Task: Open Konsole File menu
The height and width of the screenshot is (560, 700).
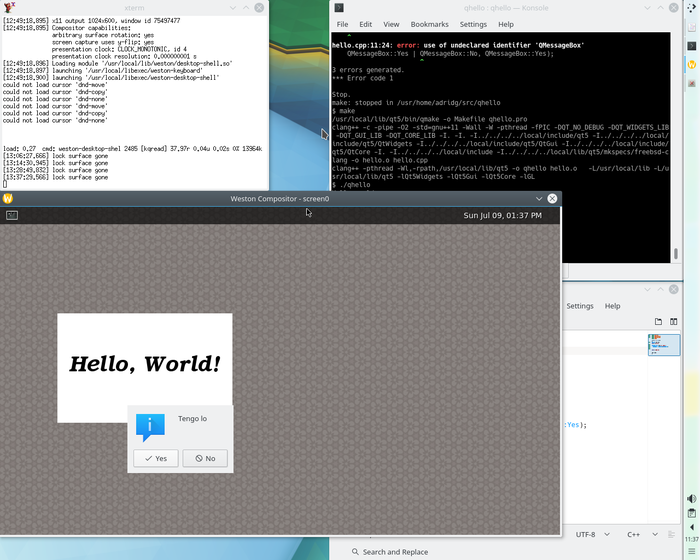Action: point(342,24)
